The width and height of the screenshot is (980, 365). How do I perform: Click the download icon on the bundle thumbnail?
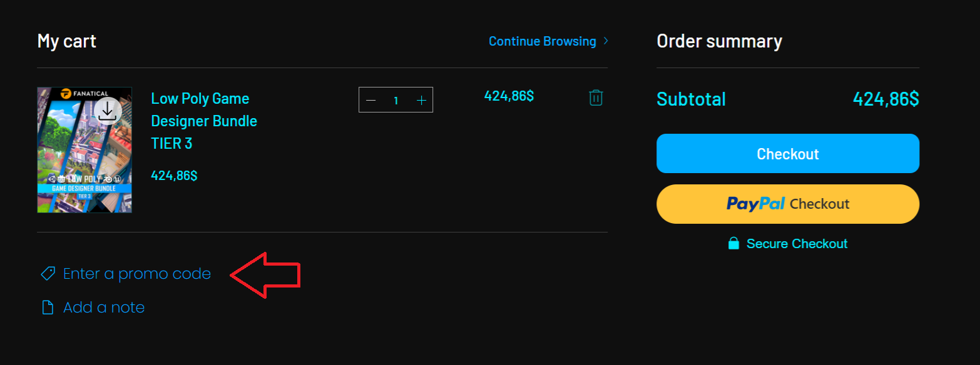(x=108, y=111)
